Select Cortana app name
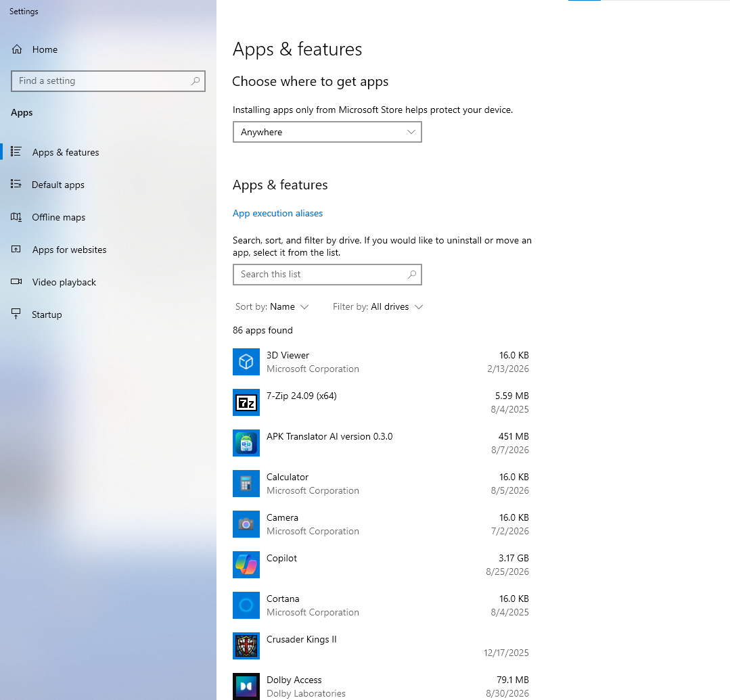 [x=283, y=599]
